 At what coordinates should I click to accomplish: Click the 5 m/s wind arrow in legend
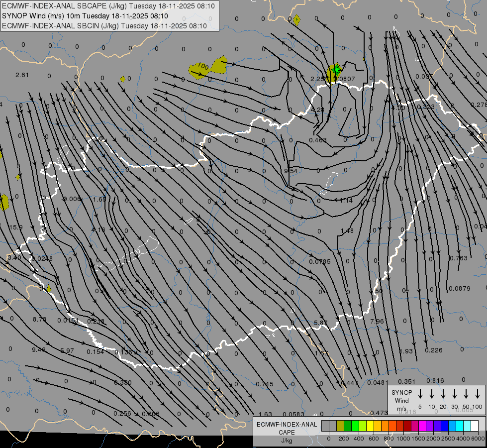(x=420, y=394)
